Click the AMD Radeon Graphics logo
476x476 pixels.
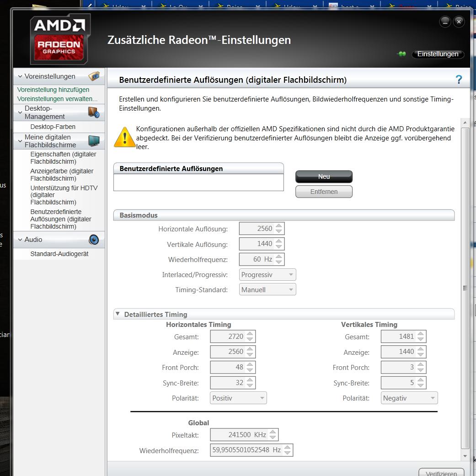click(59, 39)
